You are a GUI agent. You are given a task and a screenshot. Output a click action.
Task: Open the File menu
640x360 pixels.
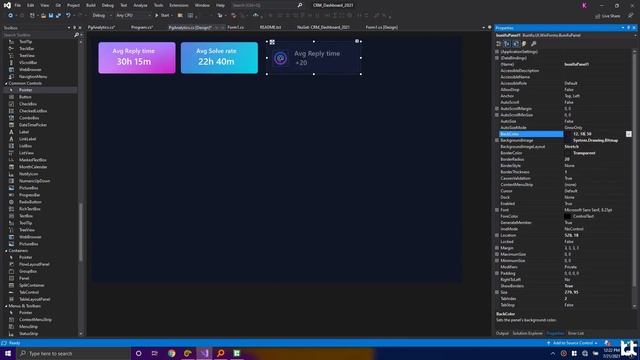18,5
